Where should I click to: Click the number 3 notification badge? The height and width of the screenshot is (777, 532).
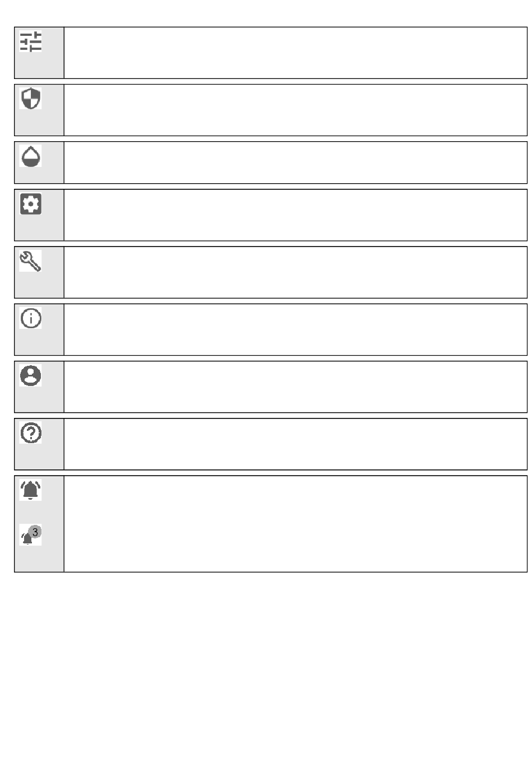click(x=35, y=532)
